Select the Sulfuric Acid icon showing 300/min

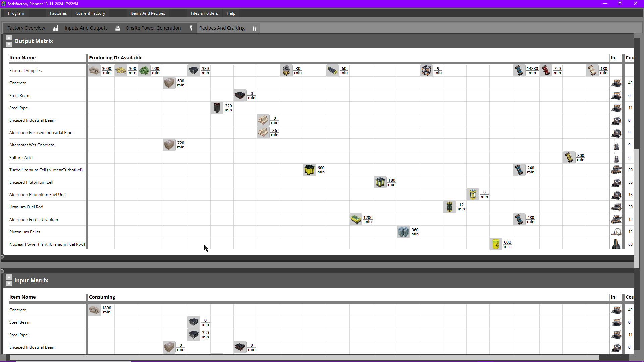(569, 157)
